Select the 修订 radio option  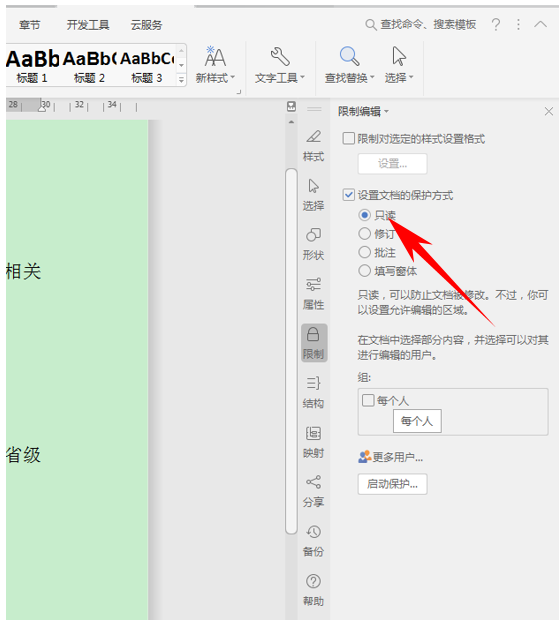click(364, 234)
